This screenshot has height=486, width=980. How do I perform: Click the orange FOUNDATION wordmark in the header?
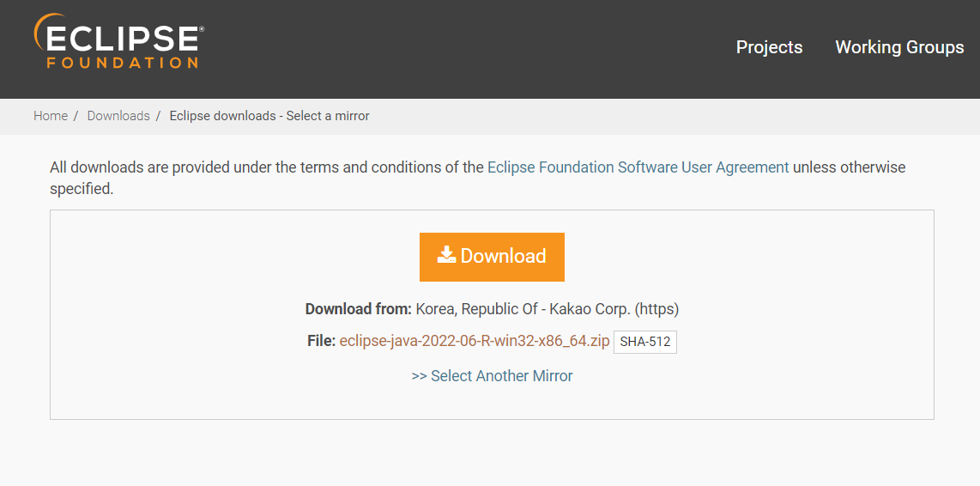(122, 63)
